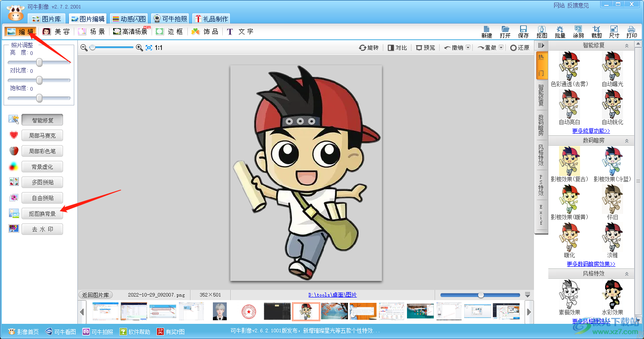Click the 抠图换背景 button
644x339 pixels.
[42, 214]
